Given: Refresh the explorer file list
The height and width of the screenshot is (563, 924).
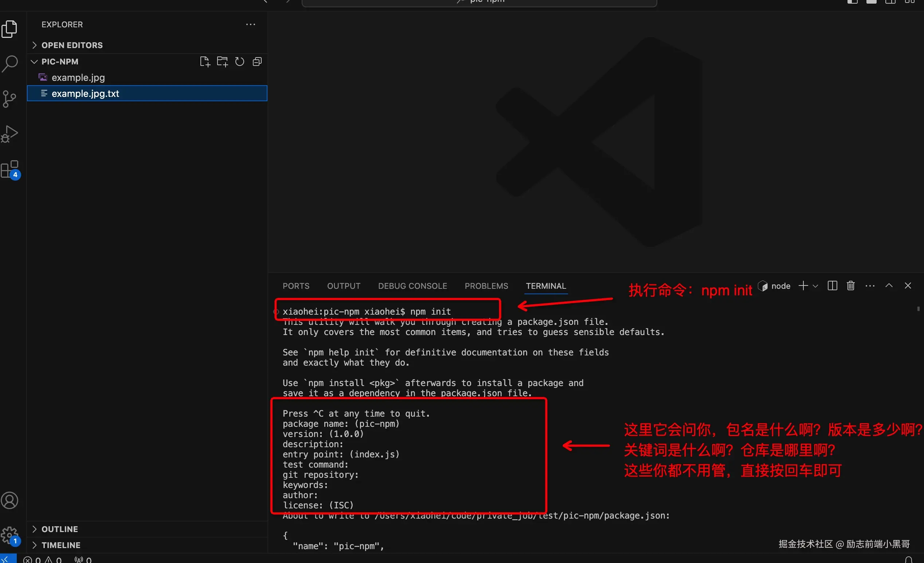Looking at the screenshot, I should [240, 62].
